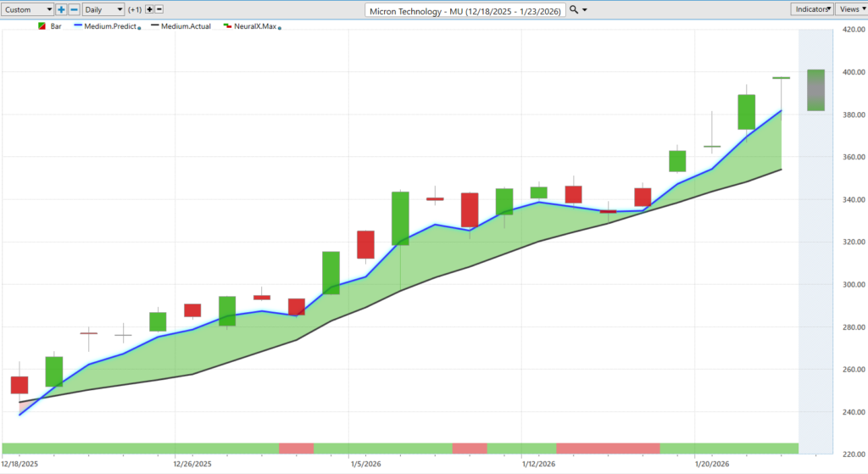Click the blue minus zoom-out button

pos(75,9)
